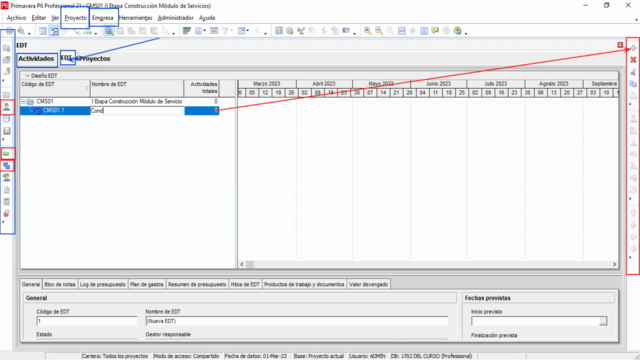Collapse the CMS01 tree node

pos(23,101)
